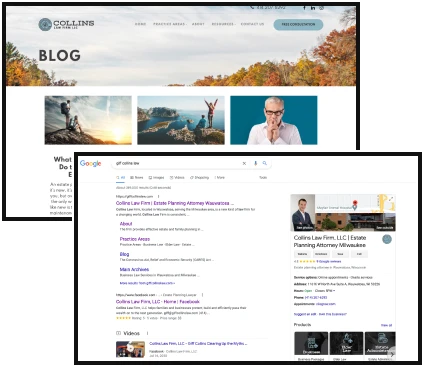Select the All search tab
Image resolution: width=424 pixels, height=367 pixels.
121,178
